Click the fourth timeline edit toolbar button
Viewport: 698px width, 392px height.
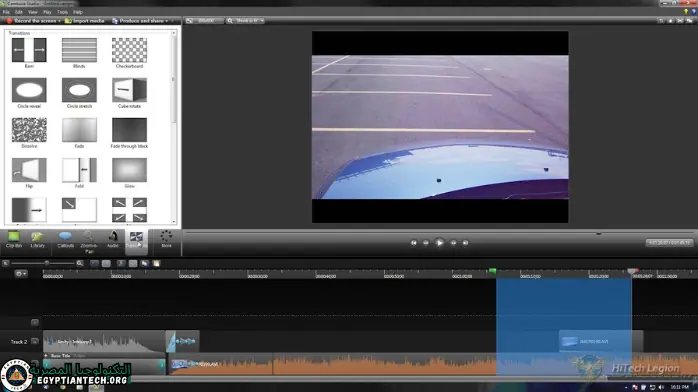(x=133, y=263)
